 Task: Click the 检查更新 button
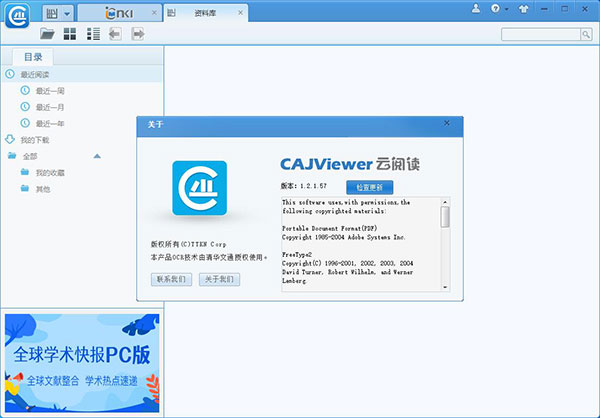pos(370,188)
